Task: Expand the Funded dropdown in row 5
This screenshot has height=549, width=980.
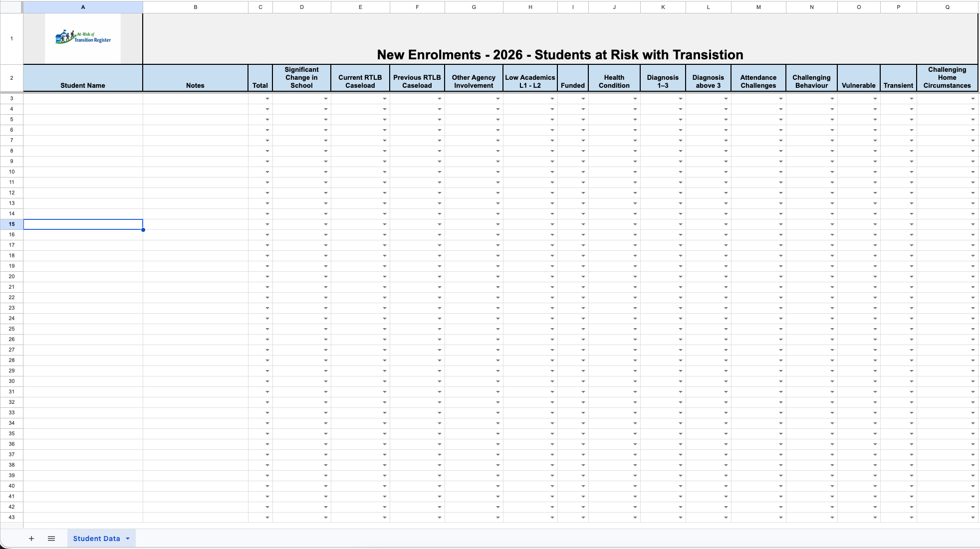Action: tap(583, 120)
